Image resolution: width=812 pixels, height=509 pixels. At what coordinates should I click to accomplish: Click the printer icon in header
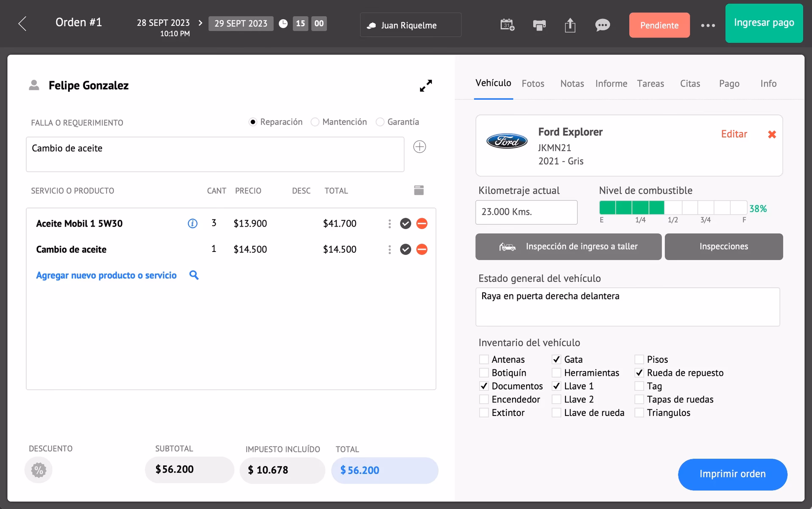(x=539, y=25)
